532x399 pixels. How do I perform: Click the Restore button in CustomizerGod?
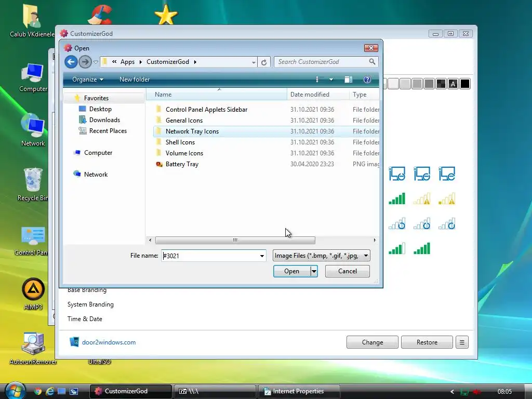coord(427,342)
